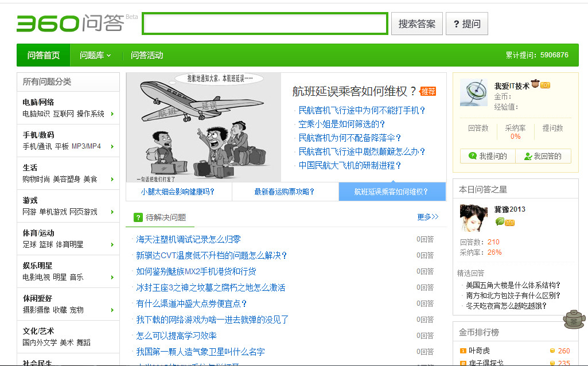Click the 360问答 logo

[71, 24]
